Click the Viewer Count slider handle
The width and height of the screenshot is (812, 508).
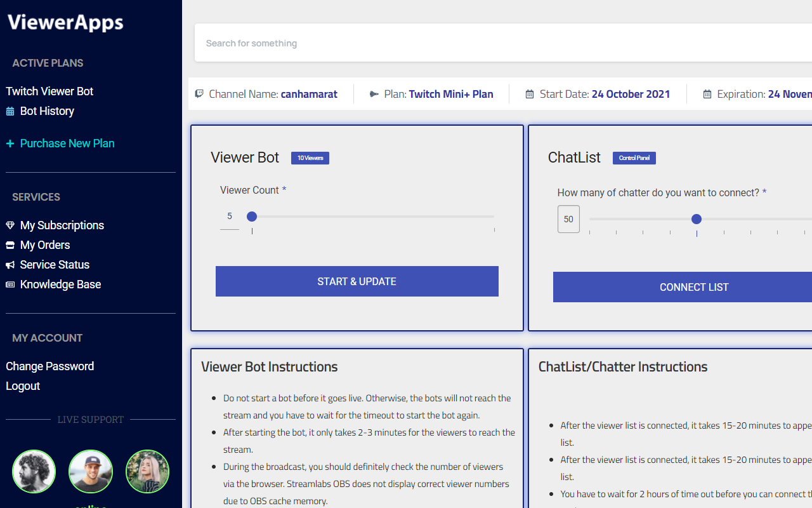click(252, 216)
